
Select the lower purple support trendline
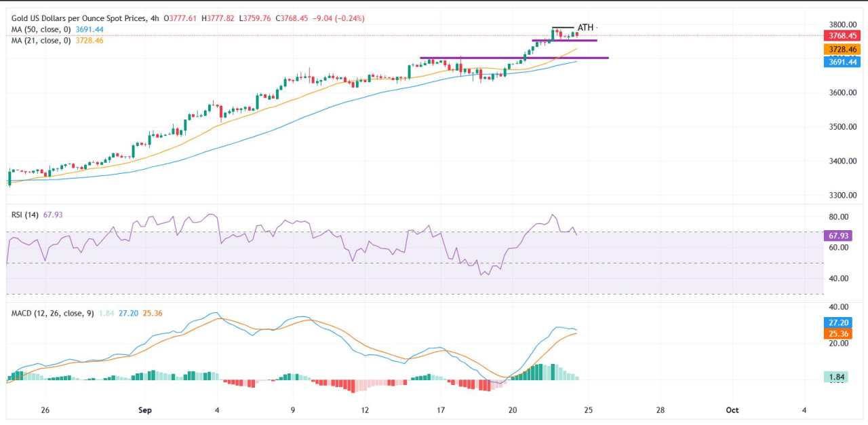[x=515, y=58]
